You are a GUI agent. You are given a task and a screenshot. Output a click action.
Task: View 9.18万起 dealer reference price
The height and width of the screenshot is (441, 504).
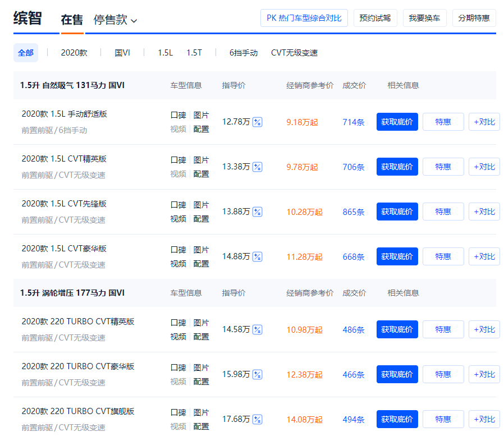pos(302,122)
